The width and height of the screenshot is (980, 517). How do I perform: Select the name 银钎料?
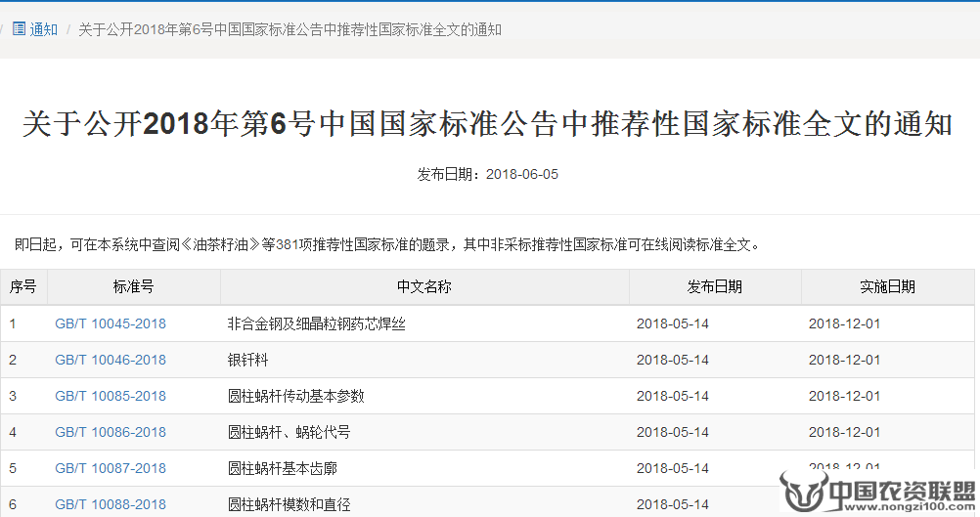coord(248,360)
